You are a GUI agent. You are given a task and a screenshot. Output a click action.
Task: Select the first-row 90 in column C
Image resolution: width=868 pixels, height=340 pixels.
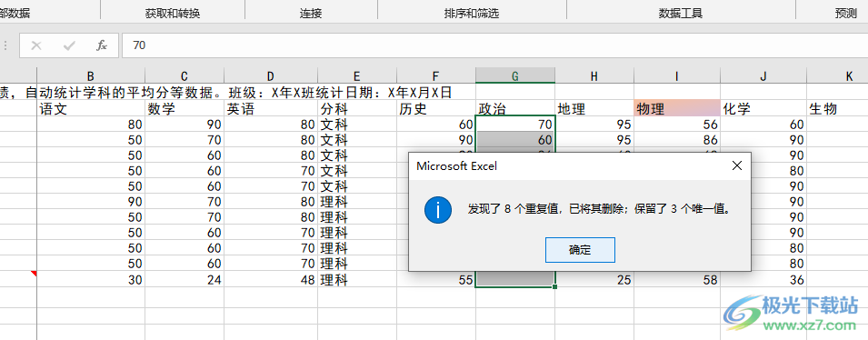tap(185, 125)
